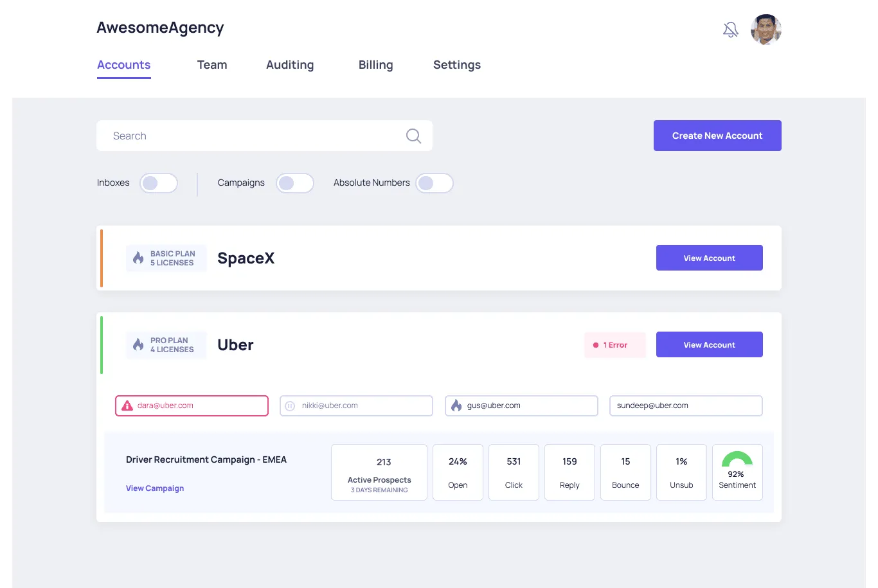Click the notification bell icon
Screen dimensions: 878x588
(730, 29)
